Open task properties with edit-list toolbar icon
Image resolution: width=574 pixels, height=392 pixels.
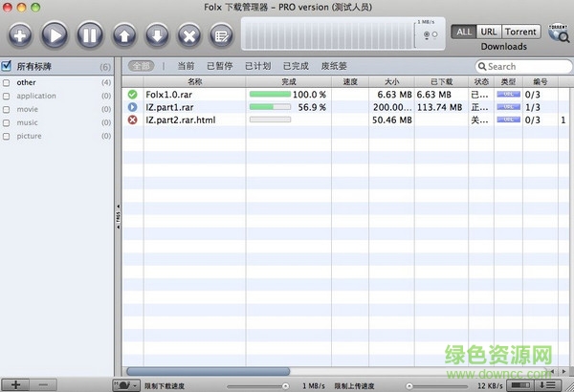pyautogui.click(x=222, y=35)
